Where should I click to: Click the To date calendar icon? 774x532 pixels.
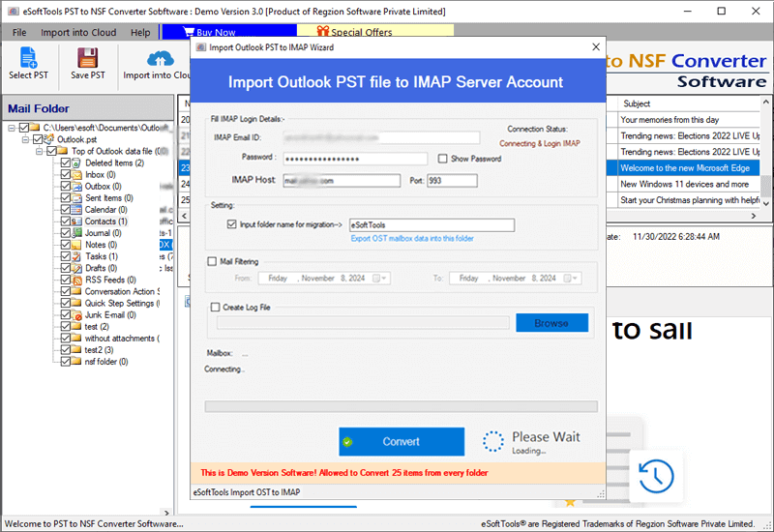[x=567, y=279]
